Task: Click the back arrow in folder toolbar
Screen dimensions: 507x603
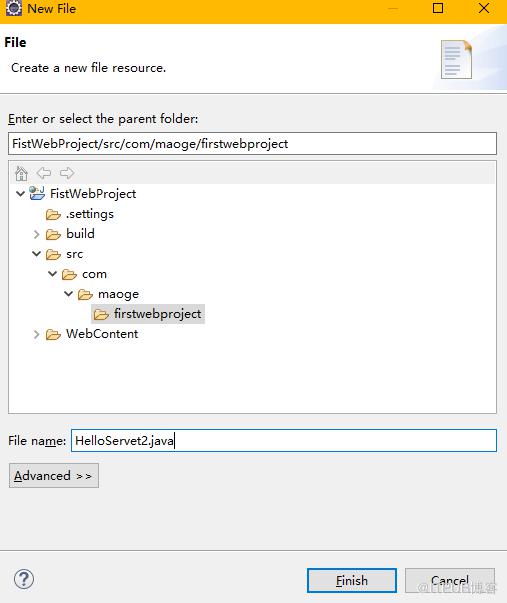Action: pos(44,173)
